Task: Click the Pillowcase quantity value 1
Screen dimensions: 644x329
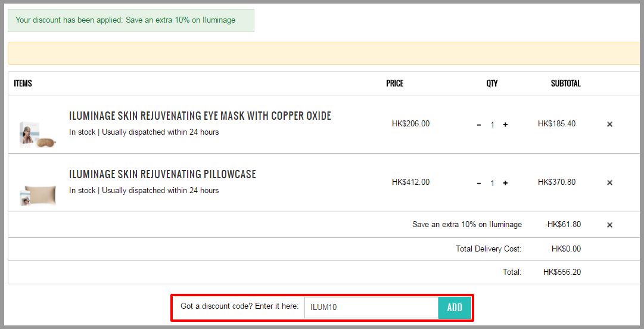Action: (x=493, y=183)
